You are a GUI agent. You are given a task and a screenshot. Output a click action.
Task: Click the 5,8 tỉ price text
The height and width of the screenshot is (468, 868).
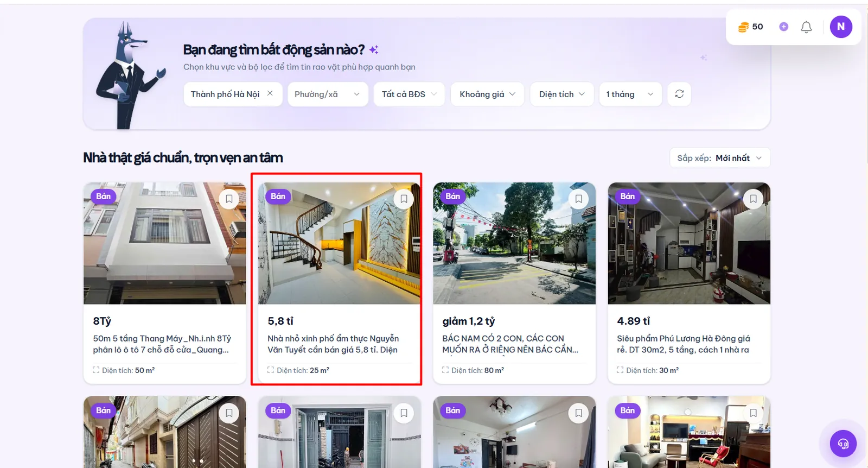coord(280,321)
